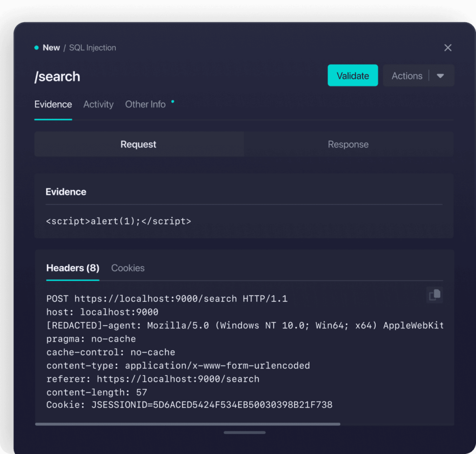Screen dimensions: 476x454
Task: Click the script alert evidence text
Action: pyautogui.click(x=119, y=221)
